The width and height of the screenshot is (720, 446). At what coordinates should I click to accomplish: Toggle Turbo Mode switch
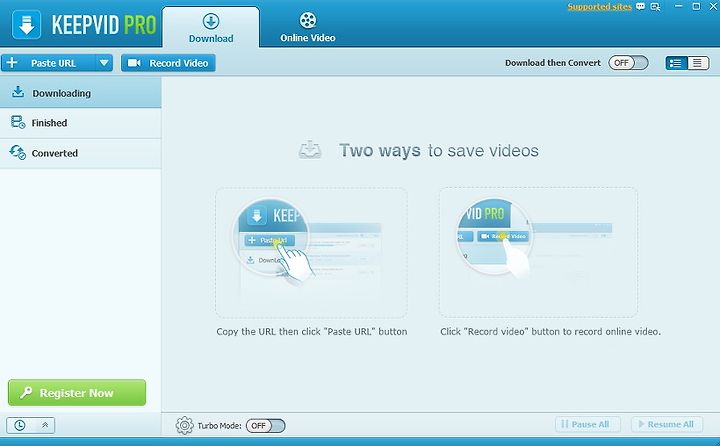coord(265,426)
